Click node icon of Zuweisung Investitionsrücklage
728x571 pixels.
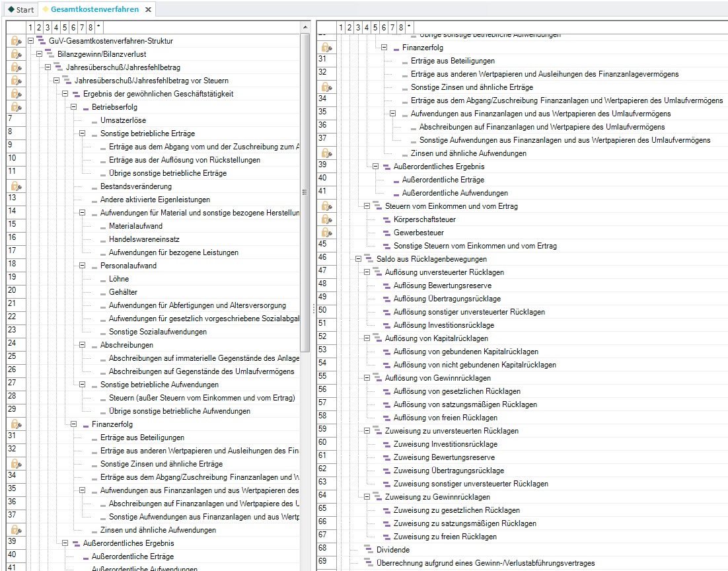(386, 444)
